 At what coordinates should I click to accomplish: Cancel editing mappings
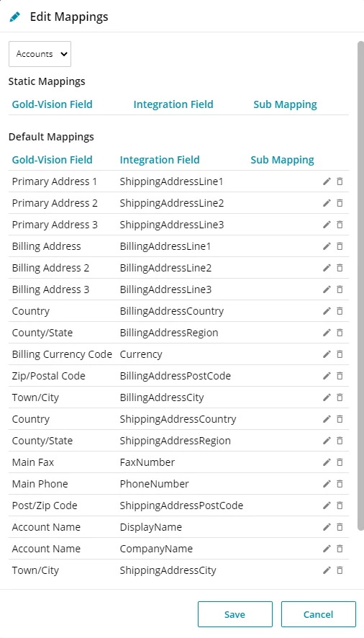pos(319,614)
